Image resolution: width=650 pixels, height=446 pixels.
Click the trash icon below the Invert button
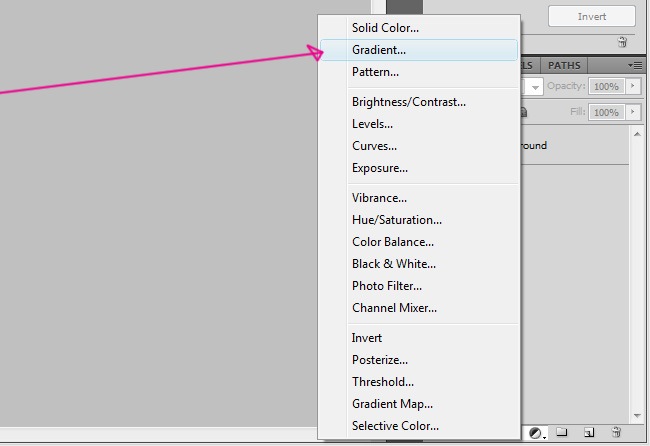[622, 42]
